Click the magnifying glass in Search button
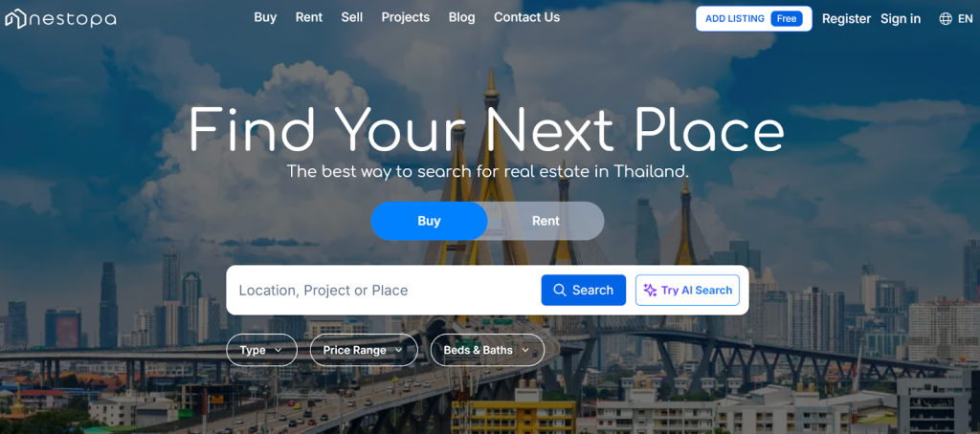The image size is (980, 434). pyautogui.click(x=560, y=290)
